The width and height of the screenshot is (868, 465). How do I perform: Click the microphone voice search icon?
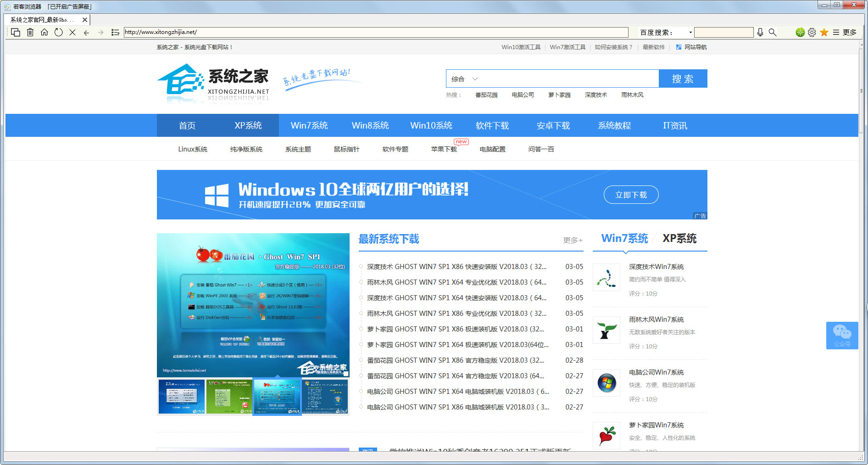760,32
